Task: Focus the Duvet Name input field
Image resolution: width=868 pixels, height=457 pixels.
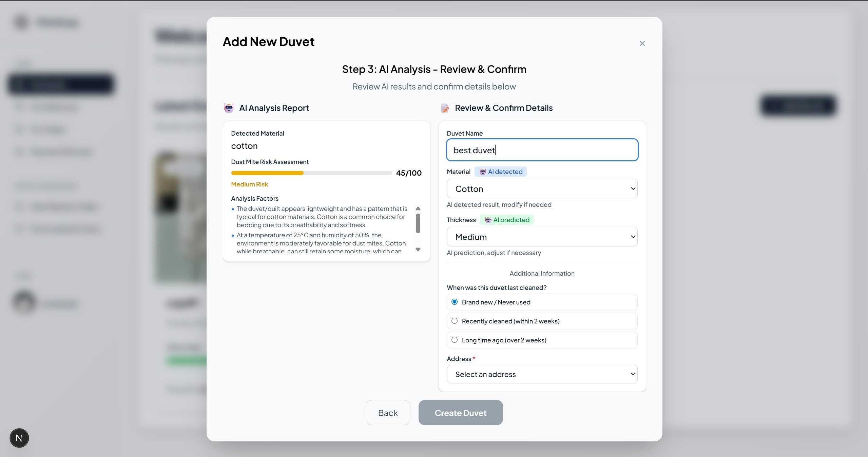Action: pyautogui.click(x=542, y=150)
